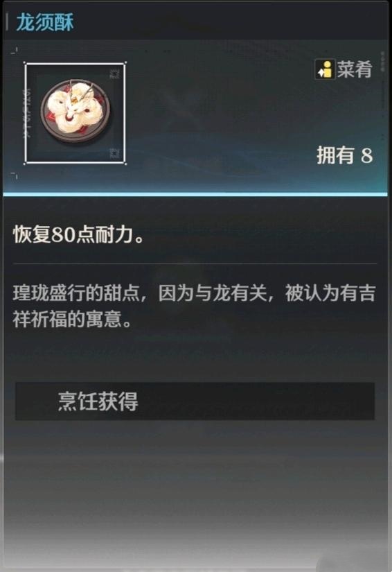Viewport: 392px width, 572px height.
Task: Select the 龙须酥 item thumbnail
Action: [75, 113]
